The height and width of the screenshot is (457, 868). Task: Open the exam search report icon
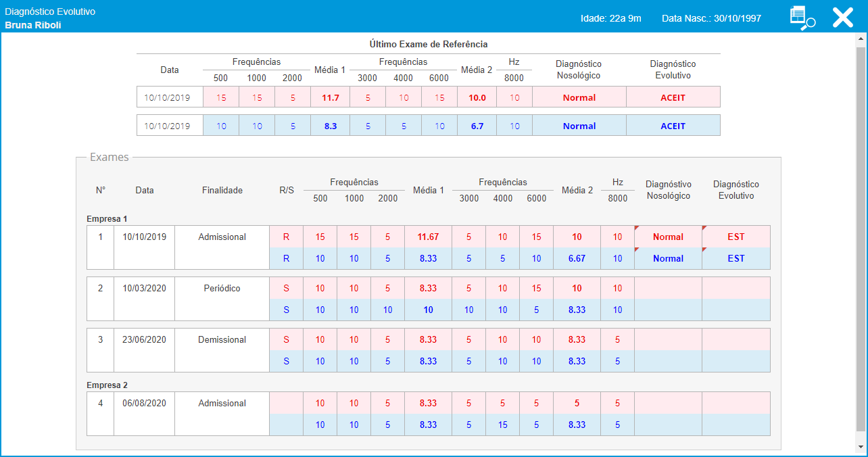coord(802,18)
